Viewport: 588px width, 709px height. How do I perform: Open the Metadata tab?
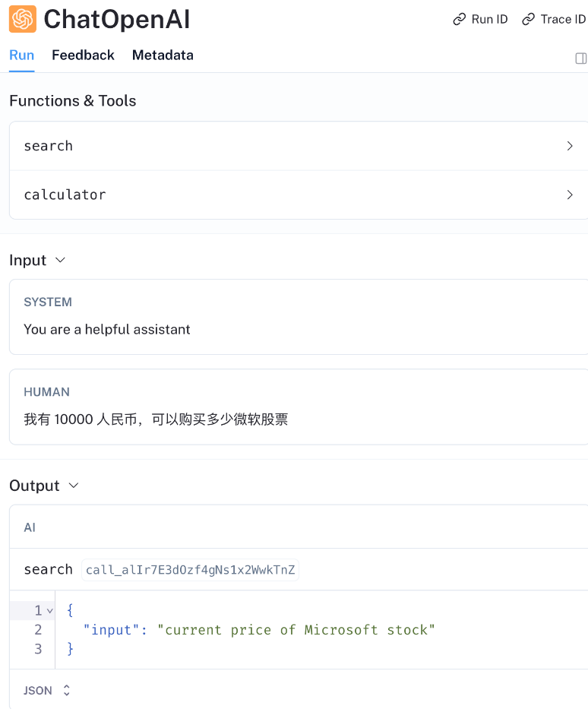(x=163, y=55)
